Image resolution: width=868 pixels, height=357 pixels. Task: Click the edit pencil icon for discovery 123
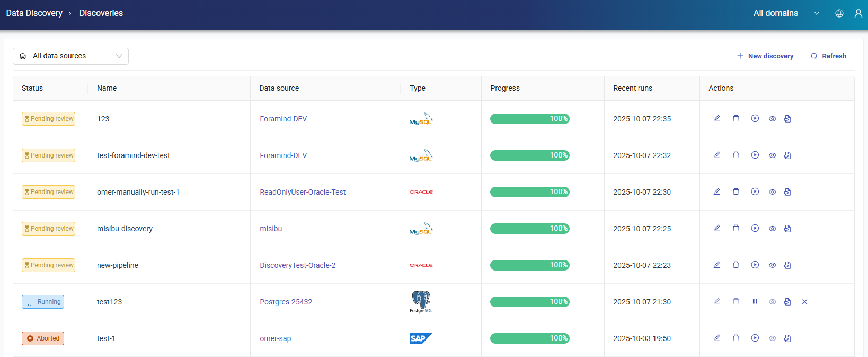pos(716,119)
